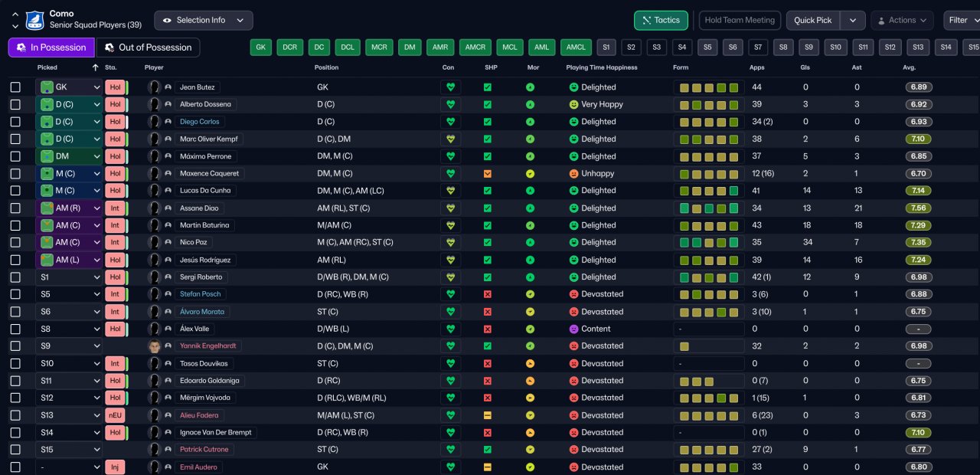Select the checkbox next to Nico Paz
This screenshot has width=980, height=475.
[15, 243]
